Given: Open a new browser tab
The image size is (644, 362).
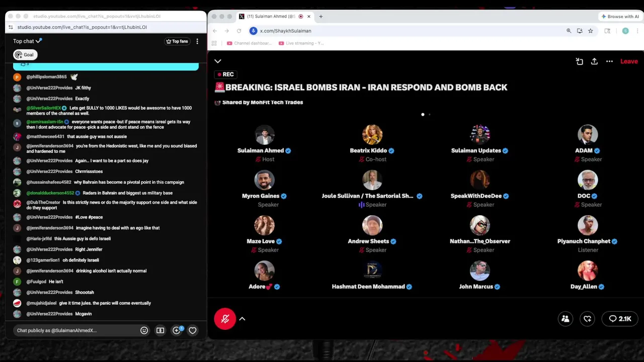Looking at the screenshot, I should point(320,17).
